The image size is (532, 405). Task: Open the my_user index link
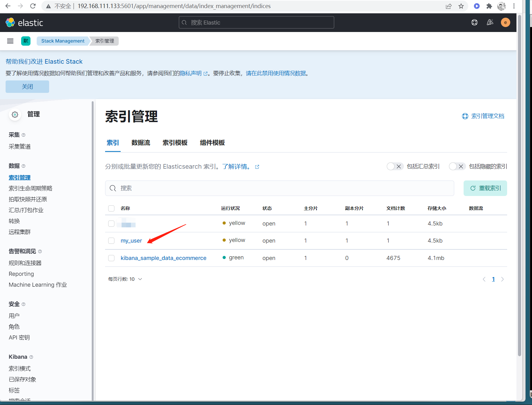pyautogui.click(x=131, y=241)
